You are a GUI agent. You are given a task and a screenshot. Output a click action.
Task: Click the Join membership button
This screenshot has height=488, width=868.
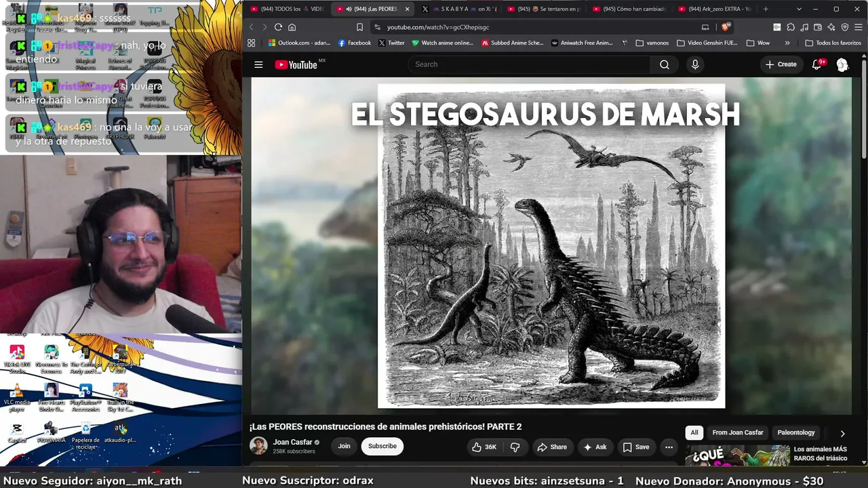point(344,447)
